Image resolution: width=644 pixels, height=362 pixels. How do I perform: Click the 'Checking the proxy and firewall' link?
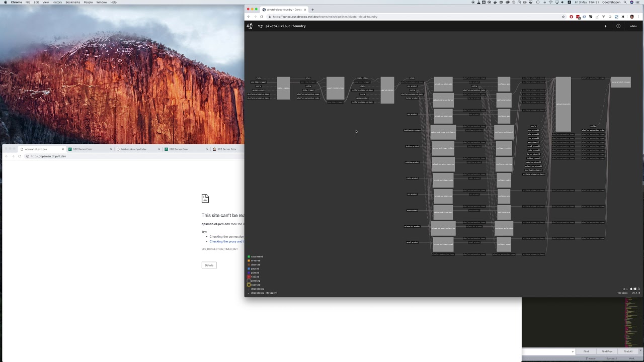point(227,241)
